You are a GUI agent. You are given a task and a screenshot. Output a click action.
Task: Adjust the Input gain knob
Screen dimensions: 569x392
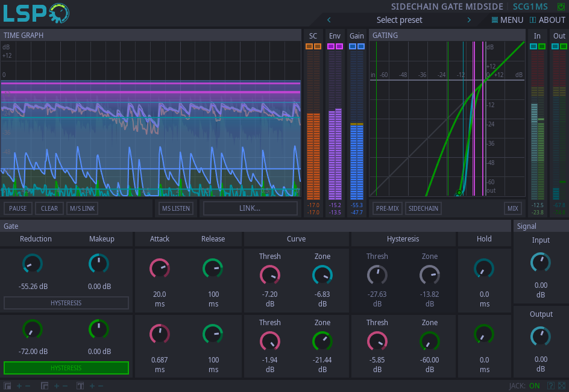(x=540, y=263)
